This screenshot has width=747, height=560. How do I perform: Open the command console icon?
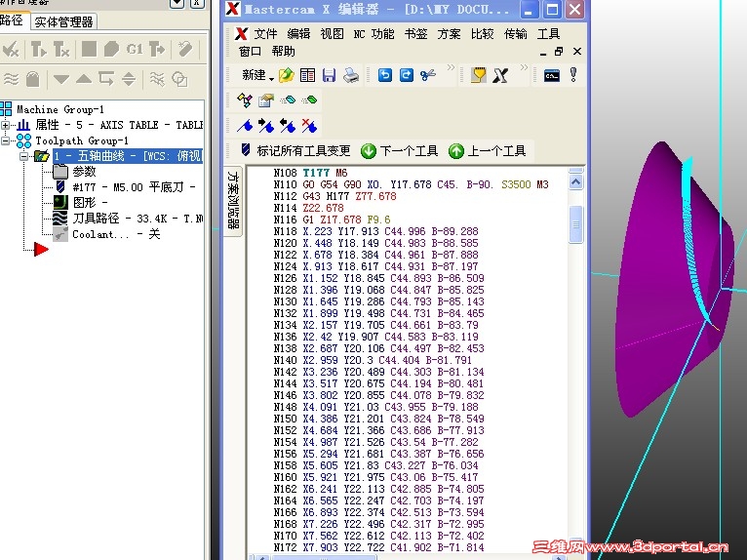coord(552,75)
